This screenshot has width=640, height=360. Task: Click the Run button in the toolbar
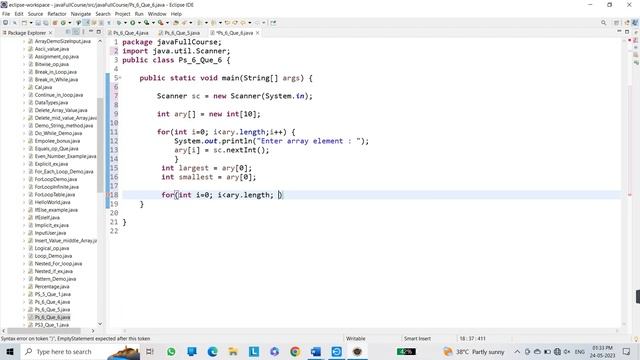[133, 23]
